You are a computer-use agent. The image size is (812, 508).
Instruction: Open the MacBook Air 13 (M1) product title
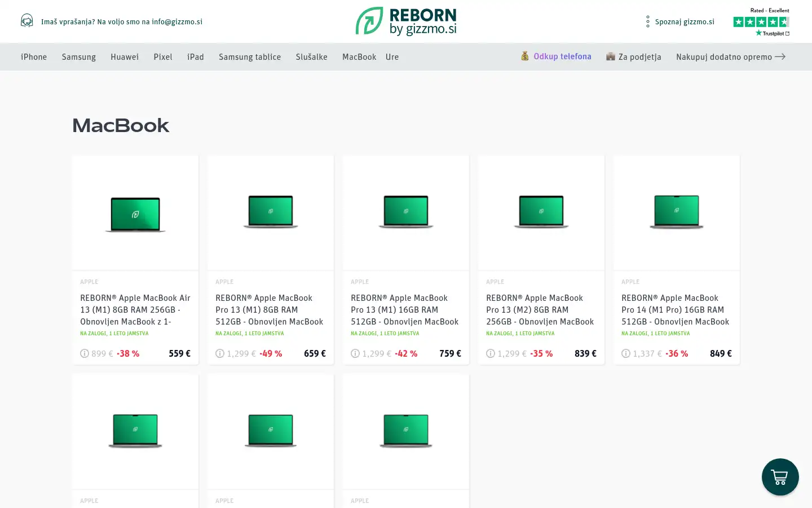135,309
